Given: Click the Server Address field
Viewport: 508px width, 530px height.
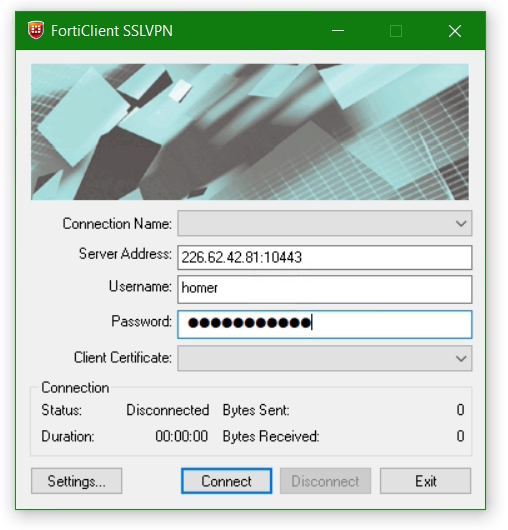Looking at the screenshot, I should point(324,258).
